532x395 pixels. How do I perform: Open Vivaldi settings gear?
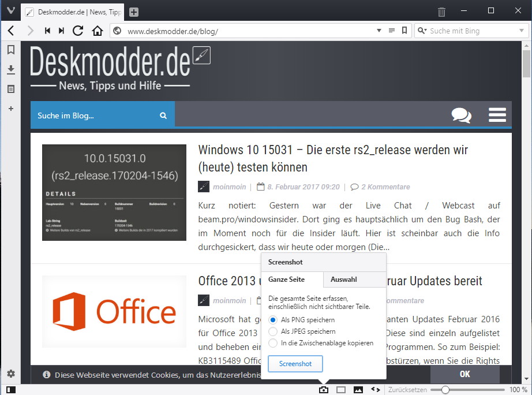11,374
